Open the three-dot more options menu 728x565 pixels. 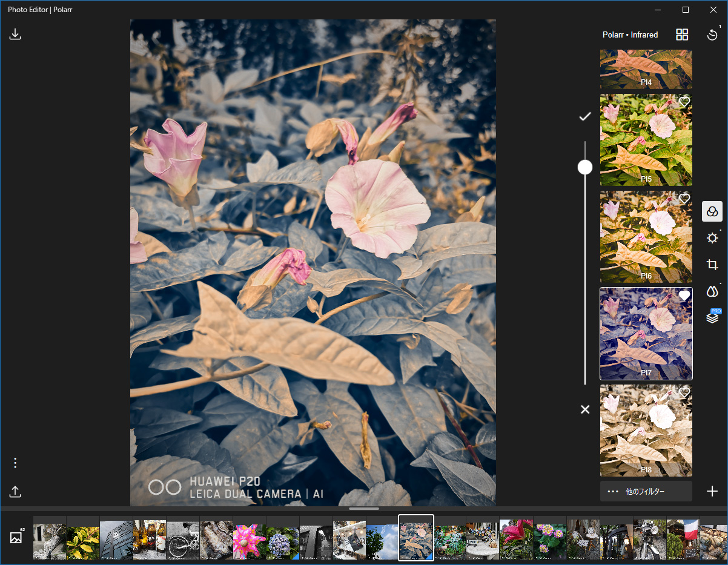15,463
